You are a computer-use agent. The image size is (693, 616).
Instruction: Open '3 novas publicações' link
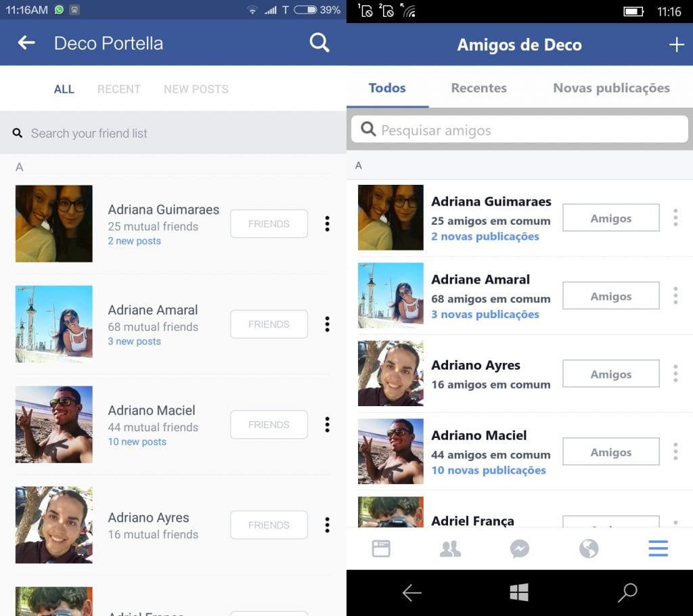click(x=485, y=314)
